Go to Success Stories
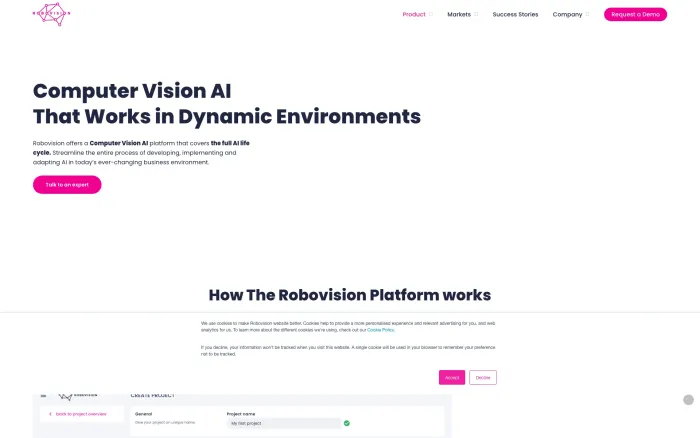The height and width of the screenshot is (438, 700). (x=515, y=14)
